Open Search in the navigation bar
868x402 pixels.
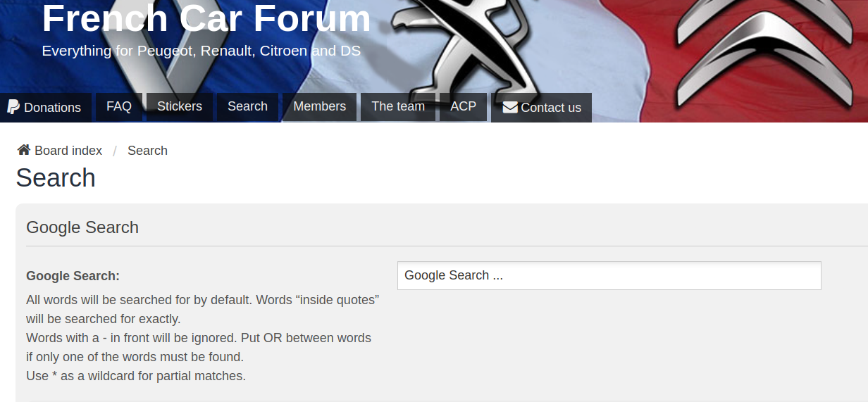click(x=247, y=107)
